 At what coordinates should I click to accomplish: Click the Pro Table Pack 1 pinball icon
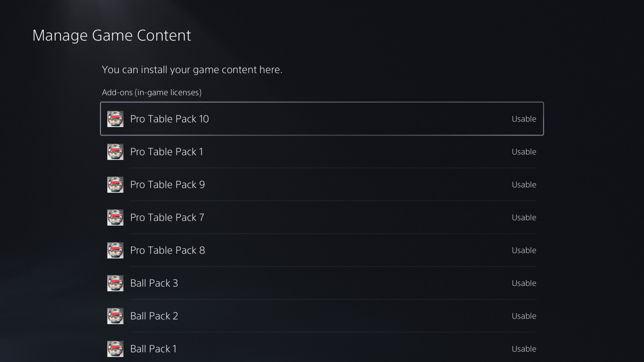[115, 152]
